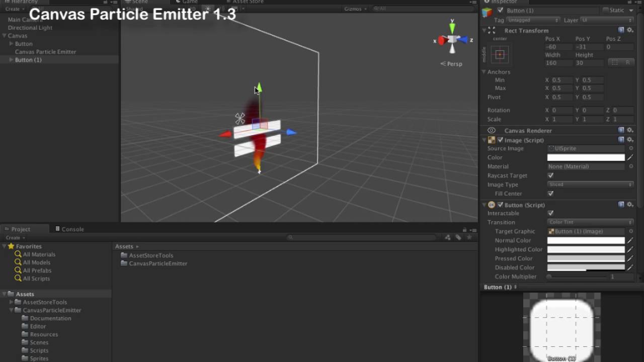The height and width of the screenshot is (362, 644).
Task: Open the Transition Color Tint dropdown
Action: (590, 222)
